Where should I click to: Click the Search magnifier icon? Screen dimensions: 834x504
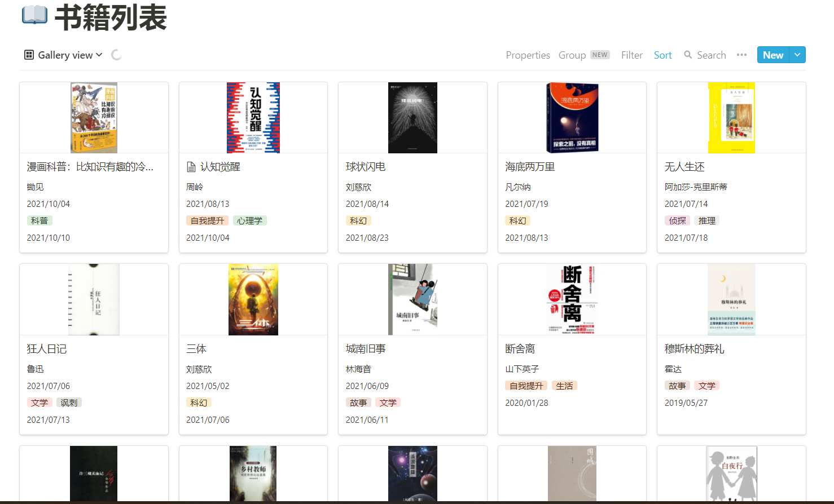688,55
